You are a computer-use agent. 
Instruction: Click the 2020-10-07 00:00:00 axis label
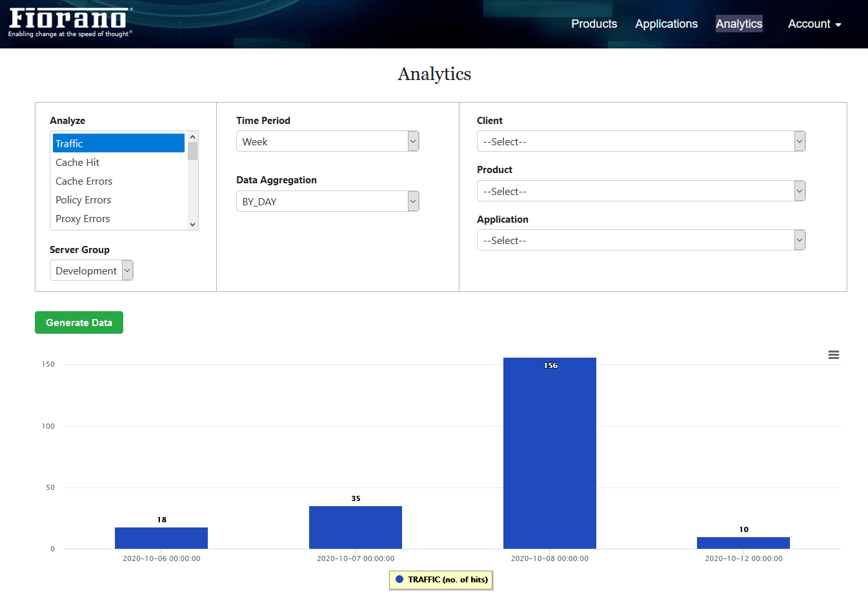point(356,558)
